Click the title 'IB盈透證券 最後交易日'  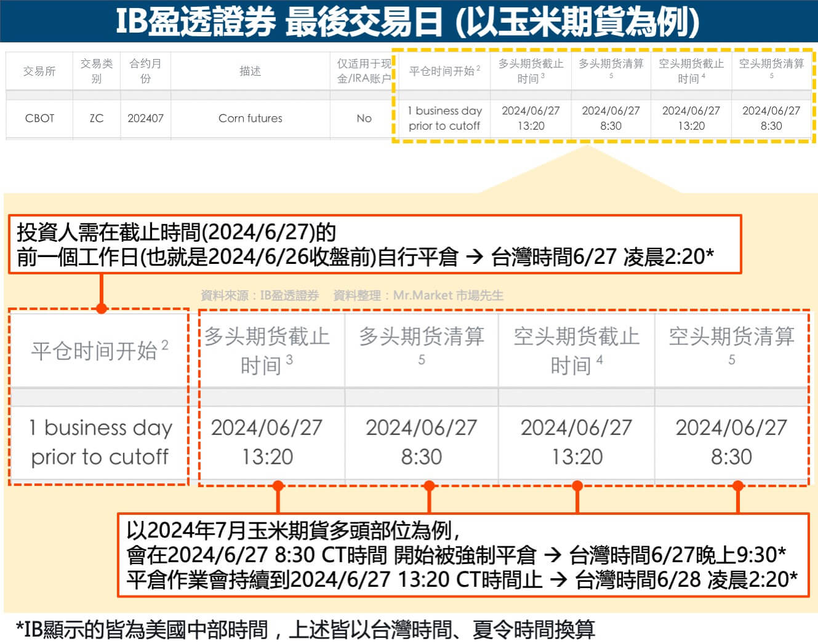coord(279,22)
